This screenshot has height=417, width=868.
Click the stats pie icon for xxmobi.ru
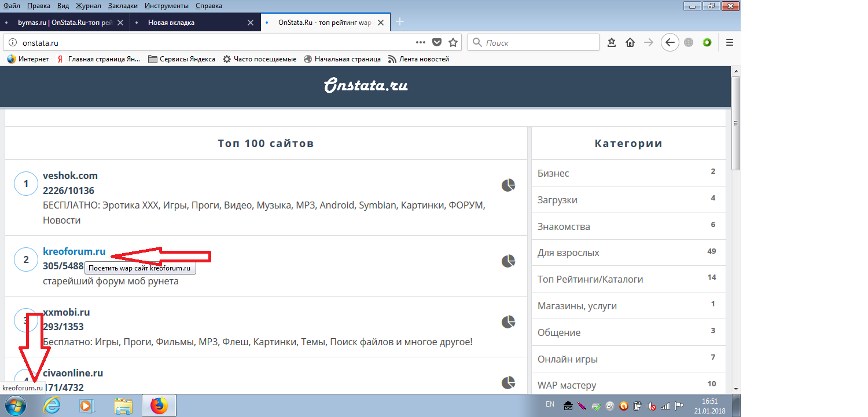pos(508,321)
